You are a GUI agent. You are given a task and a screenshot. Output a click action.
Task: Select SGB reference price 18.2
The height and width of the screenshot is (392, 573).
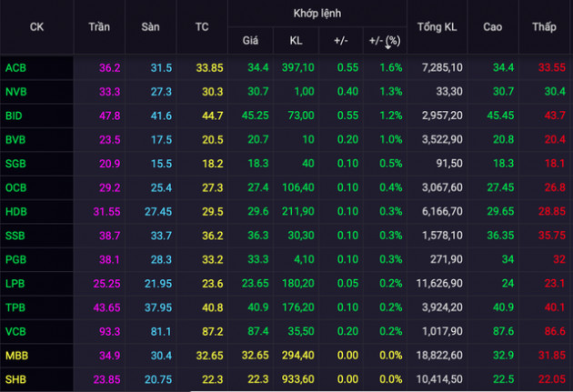[213, 164]
